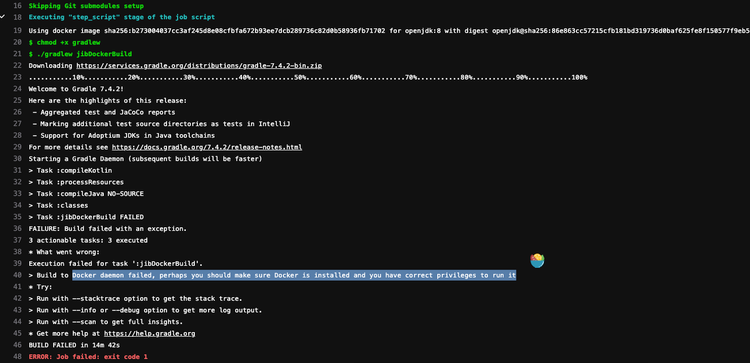This screenshot has height=363, width=750.
Task: Select line number 19 for the docker image line
Action: click(x=18, y=31)
